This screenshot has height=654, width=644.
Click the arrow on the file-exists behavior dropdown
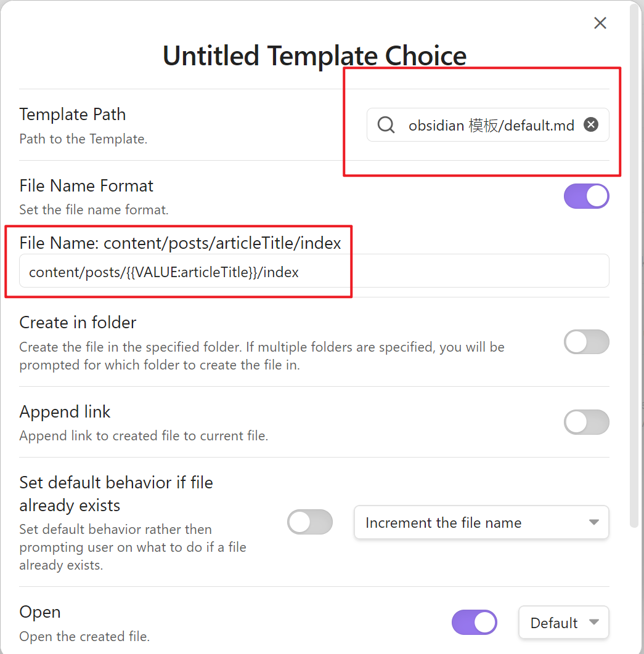tap(593, 523)
